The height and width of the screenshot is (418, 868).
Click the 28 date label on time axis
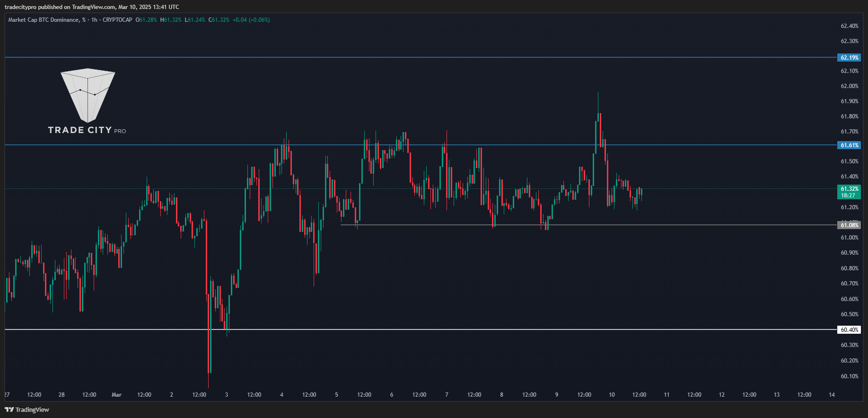click(61, 395)
